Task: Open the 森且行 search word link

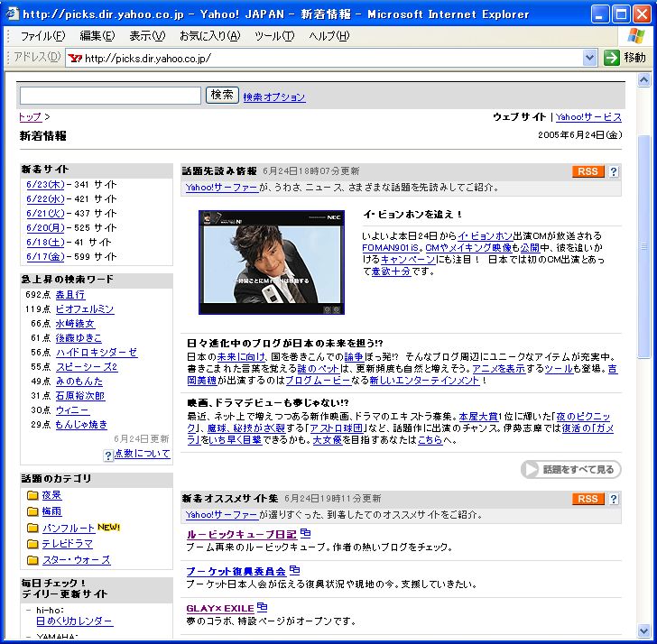Action: (x=70, y=295)
